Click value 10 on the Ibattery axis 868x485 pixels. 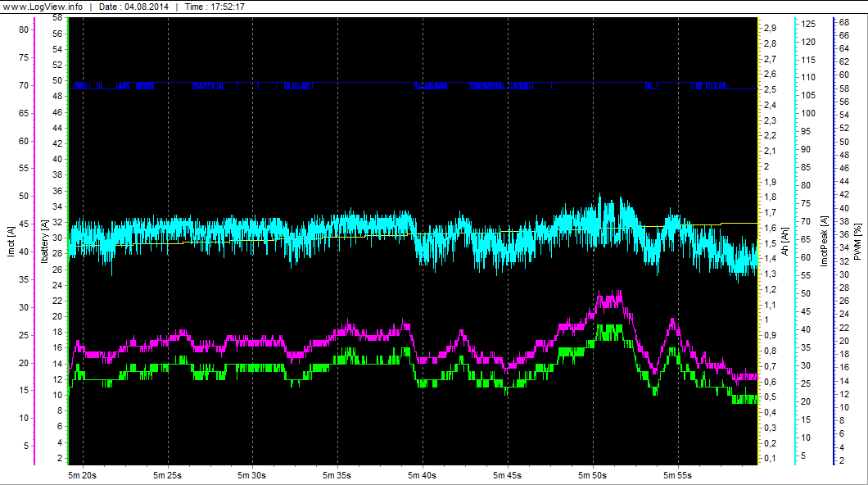tap(57, 396)
